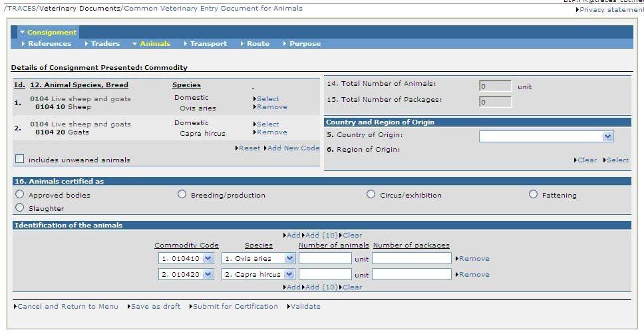Open species dropdown showing 2. Capra hircus
The image size is (644, 334).
tap(258, 274)
